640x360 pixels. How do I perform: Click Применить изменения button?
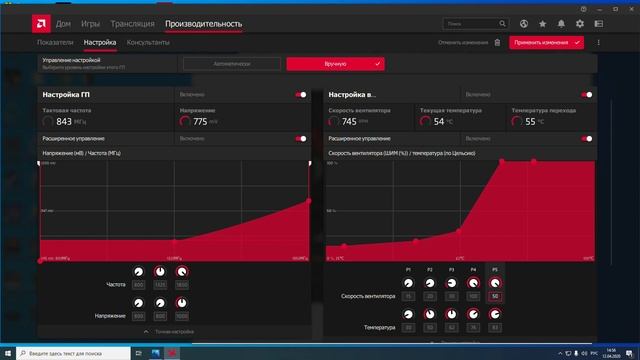click(546, 42)
